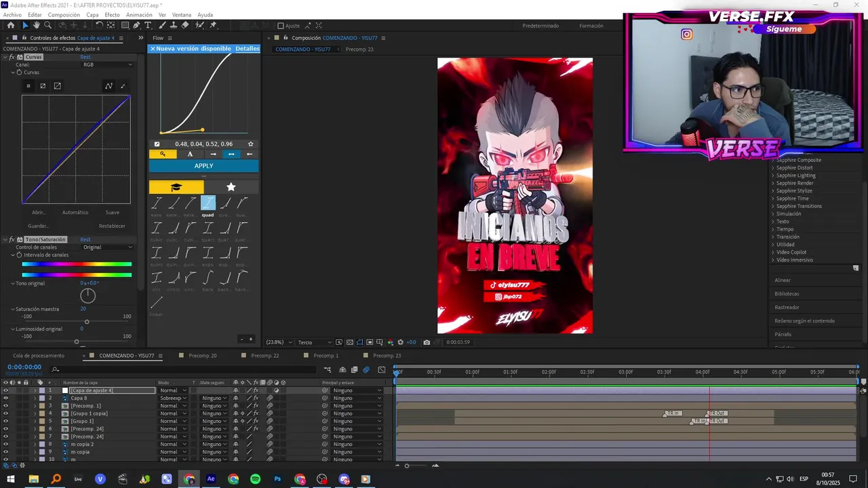Open composition flowchart icon in timeline header
Image resolution: width=868 pixels, height=488 pixels.
point(328,369)
